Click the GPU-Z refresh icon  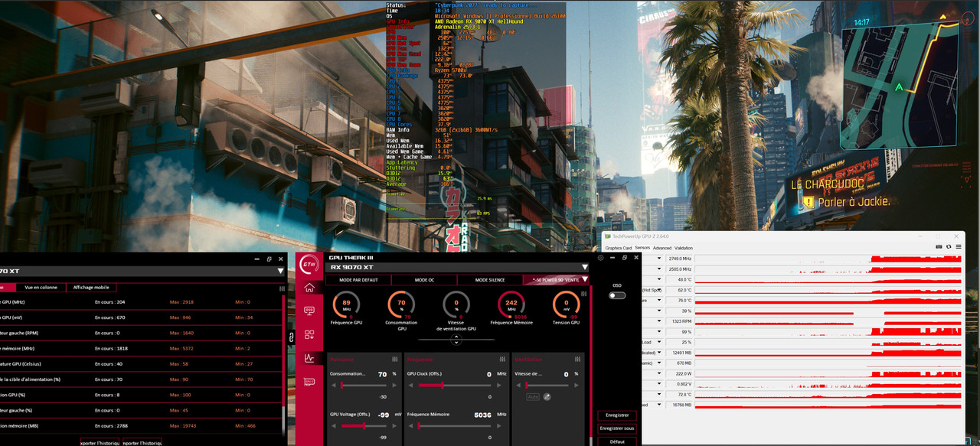[949, 247]
